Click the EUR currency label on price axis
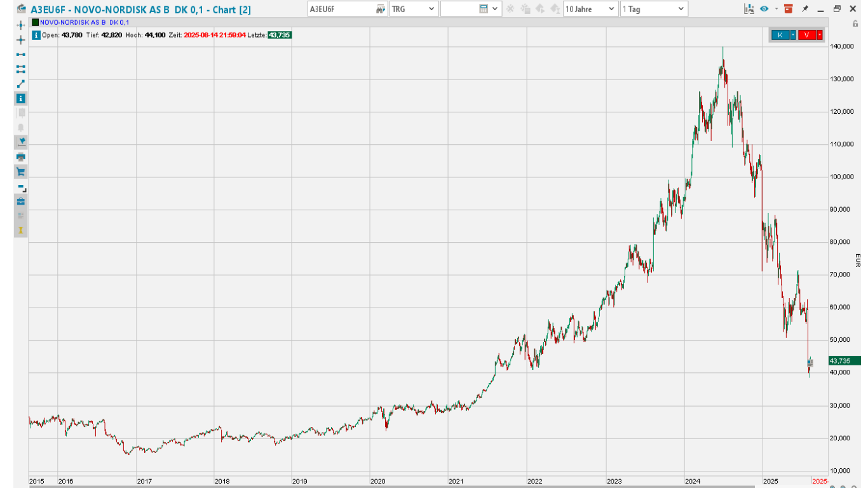Image resolution: width=868 pixels, height=488 pixels. [858, 260]
